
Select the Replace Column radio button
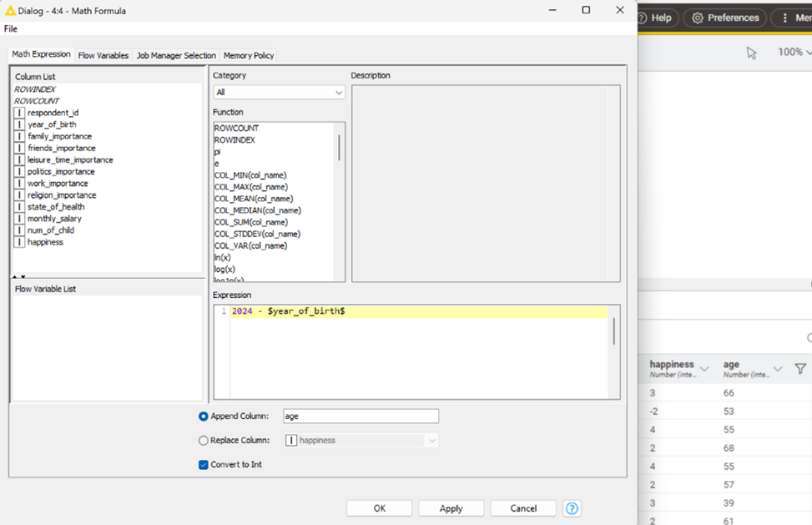coord(204,441)
